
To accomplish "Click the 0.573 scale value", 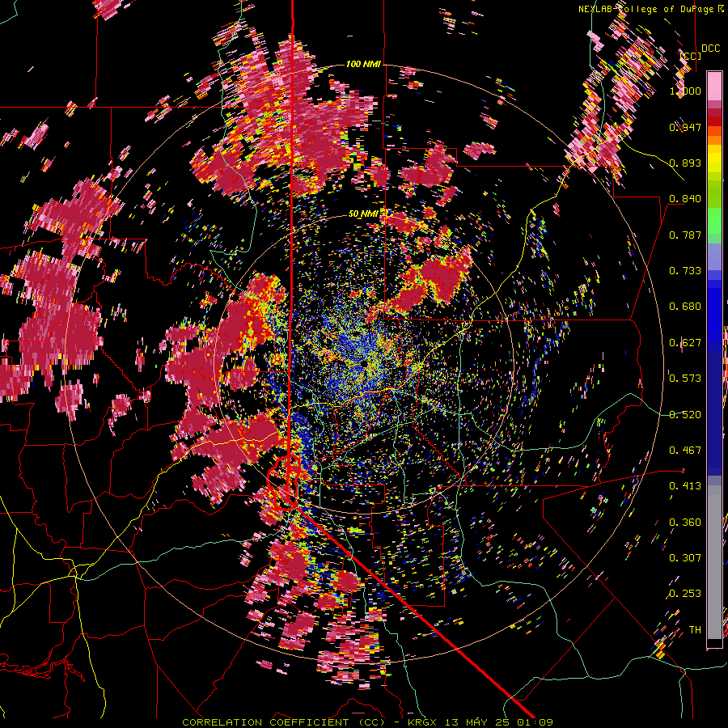I will 685,379.
